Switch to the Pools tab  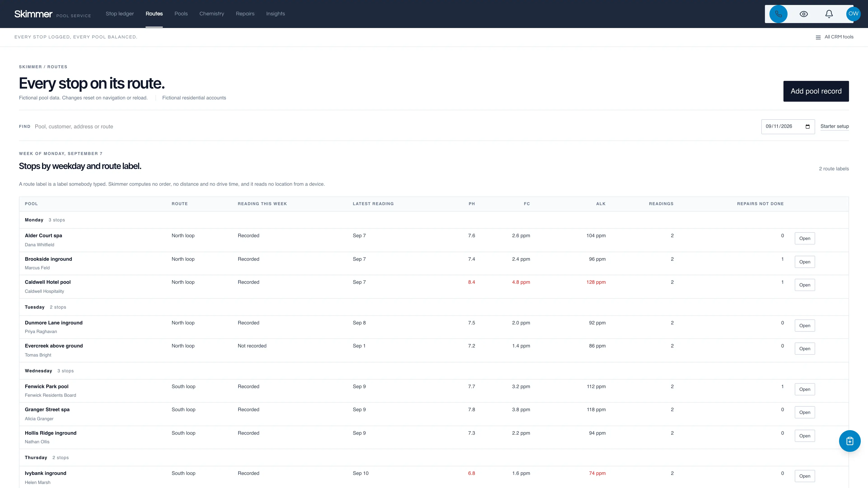[x=181, y=14]
